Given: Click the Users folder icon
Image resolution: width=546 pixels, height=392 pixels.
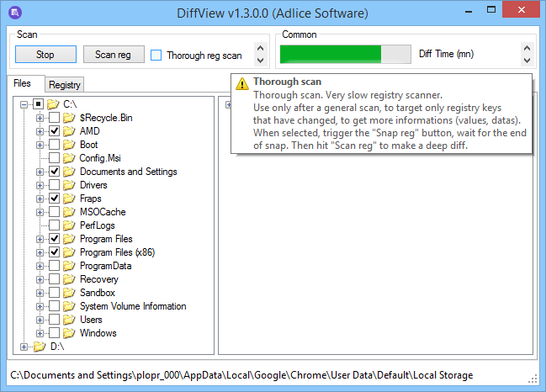Looking at the screenshot, I should pyautogui.click(x=69, y=320).
